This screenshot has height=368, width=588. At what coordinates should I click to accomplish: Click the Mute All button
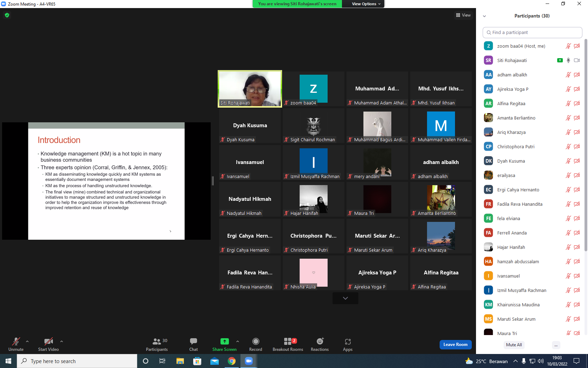[x=514, y=345]
